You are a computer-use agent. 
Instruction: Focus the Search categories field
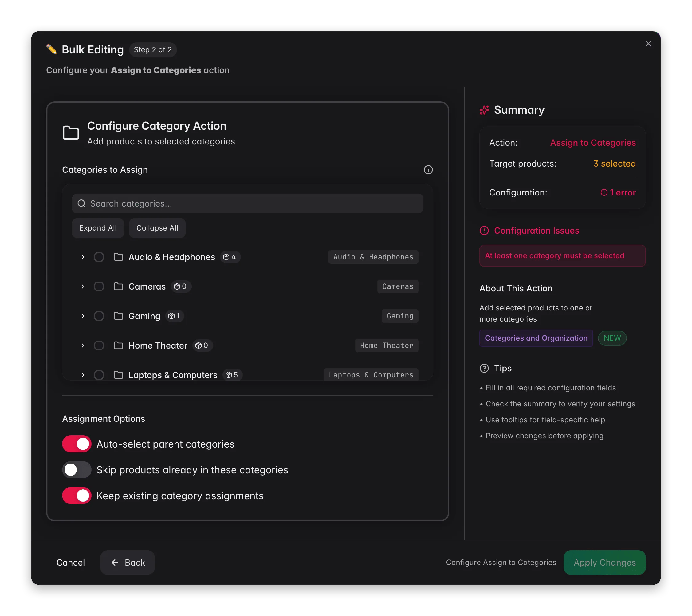pyautogui.click(x=247, y=203)
